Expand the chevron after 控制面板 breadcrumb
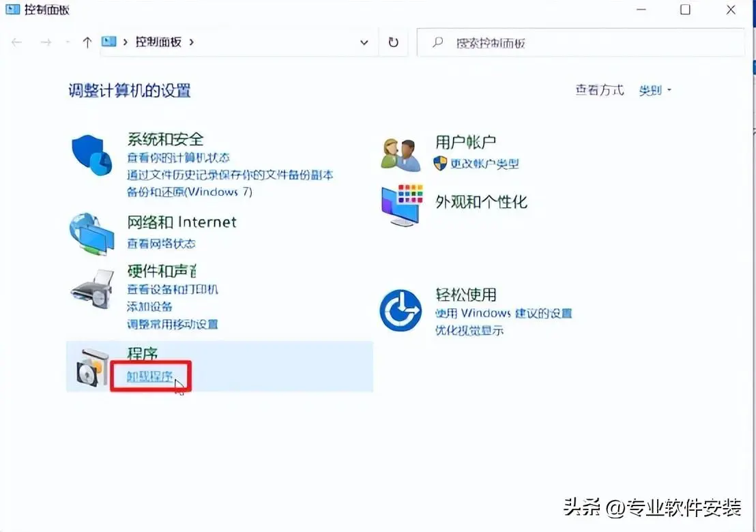Screen dimensions: 756x532 (192, 42)
